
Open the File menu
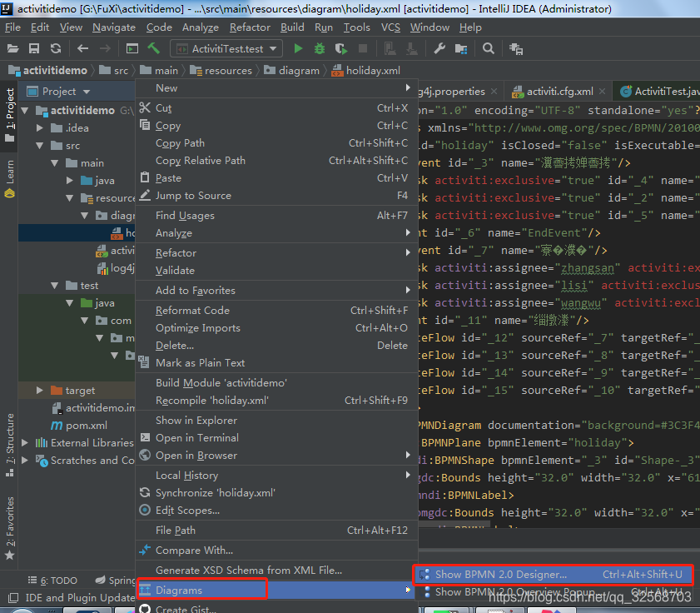(12, 27)
